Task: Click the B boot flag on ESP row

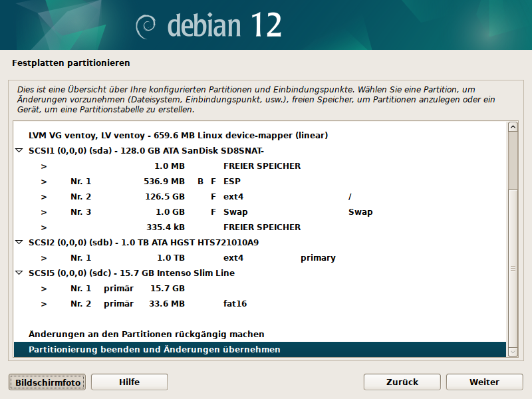Action: tap(201, 182)
